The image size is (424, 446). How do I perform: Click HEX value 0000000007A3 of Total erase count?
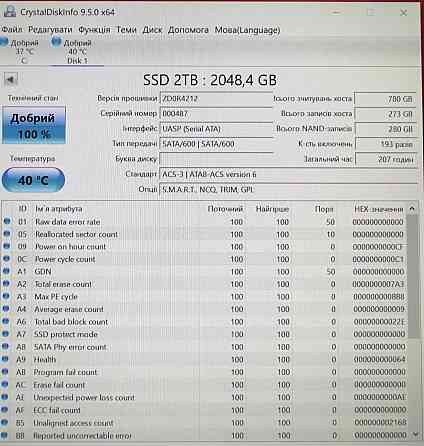[x=378, y=284]
